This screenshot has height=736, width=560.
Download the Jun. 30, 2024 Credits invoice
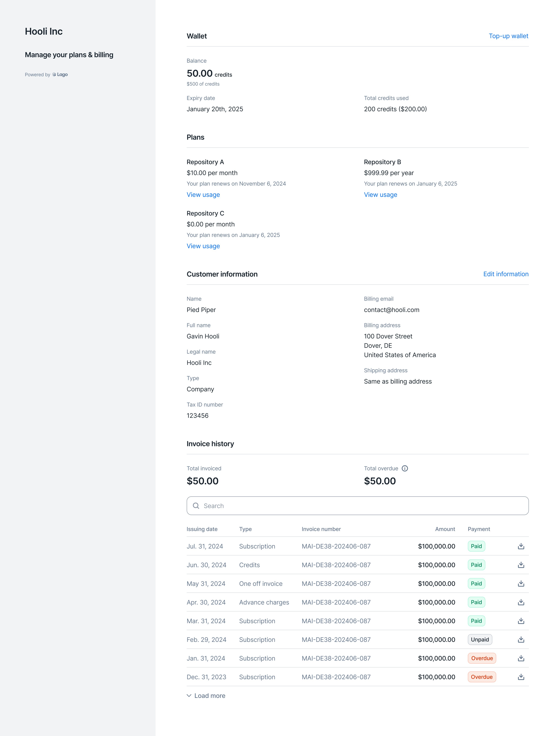tap(521, 565)
